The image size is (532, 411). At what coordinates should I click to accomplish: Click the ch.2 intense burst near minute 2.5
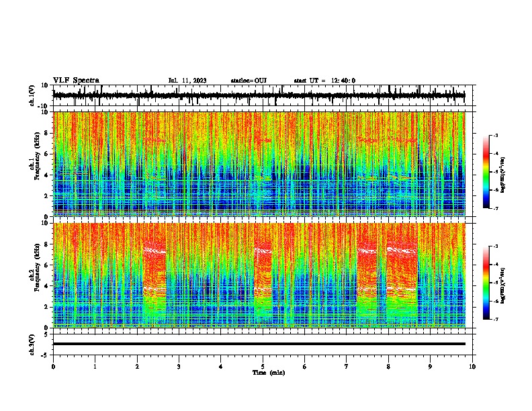pos(154,275)
